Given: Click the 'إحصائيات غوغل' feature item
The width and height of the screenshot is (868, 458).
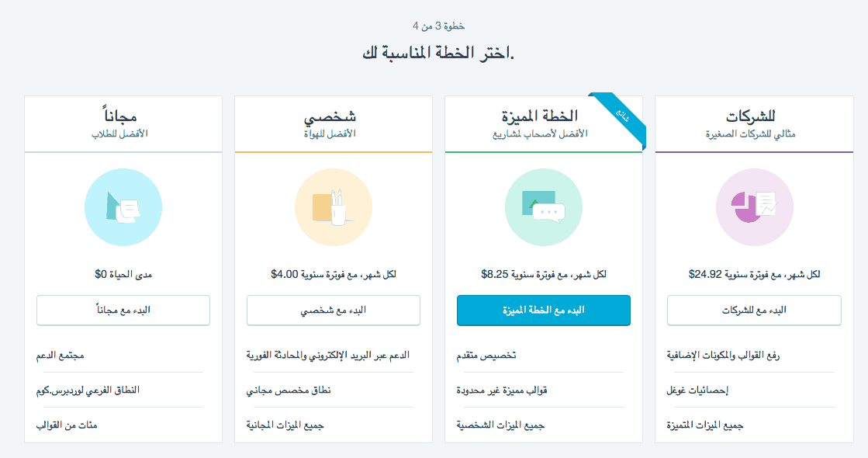Looking at the screenshot, I should point(697,390).
